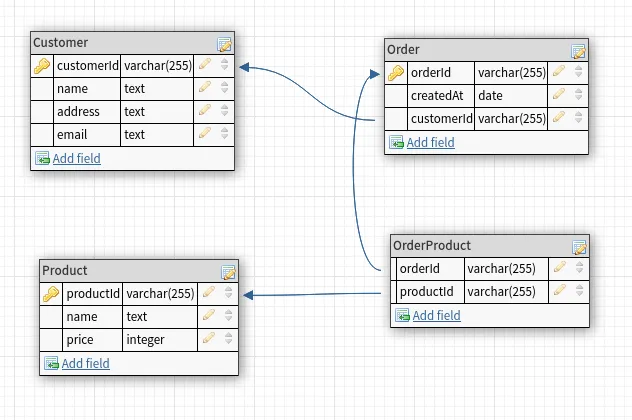
Task: Edit the createdAt field pencil
Action: point(559,94)
